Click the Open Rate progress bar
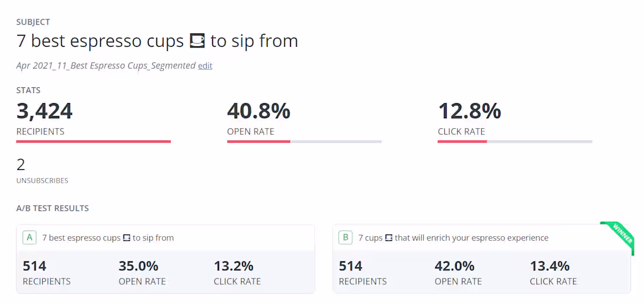This screenshot has width=644, height=303. 304,141
